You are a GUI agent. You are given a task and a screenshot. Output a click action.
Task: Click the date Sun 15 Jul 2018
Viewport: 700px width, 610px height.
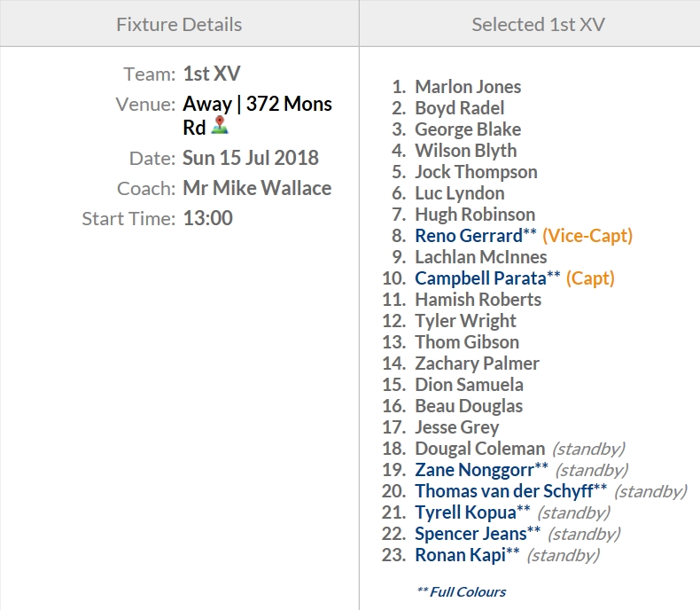(251, 159)
